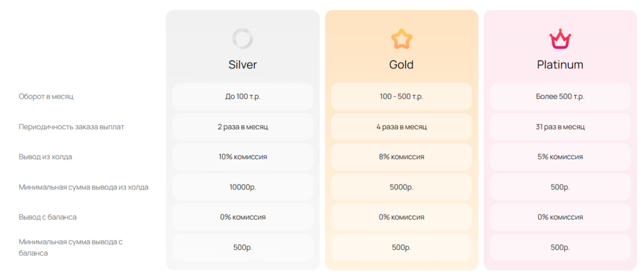Click the "10000р." minimum hold withdrawal cell
Image resolution: width=644 pixels, height=279 pixels.
pos(243,187)
